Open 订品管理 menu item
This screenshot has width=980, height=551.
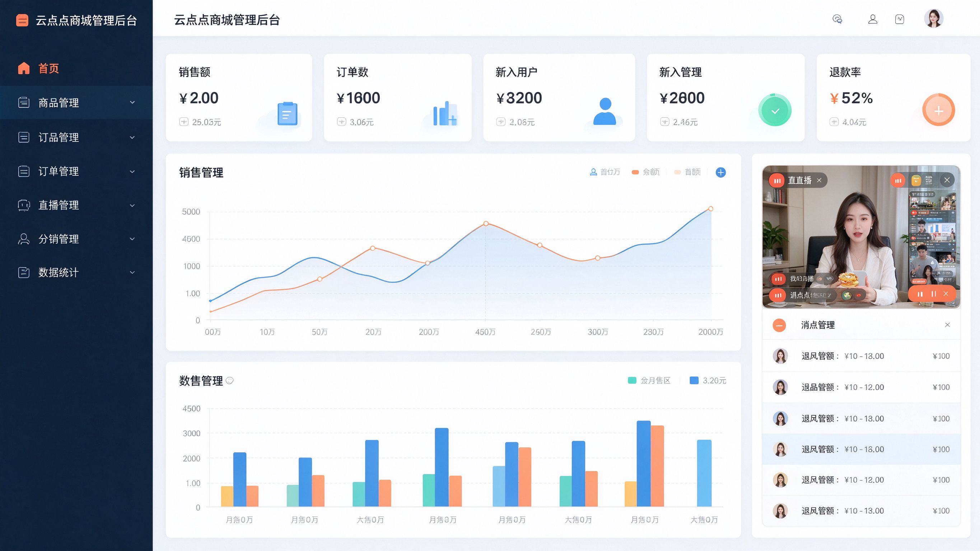click(x=76, y=137)
